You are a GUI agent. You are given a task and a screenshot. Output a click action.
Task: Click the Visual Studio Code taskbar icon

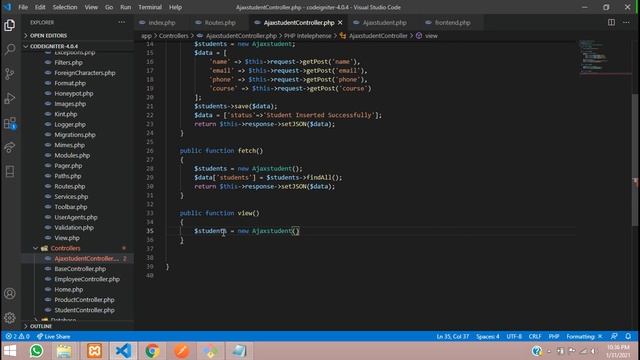pos(123,351)
